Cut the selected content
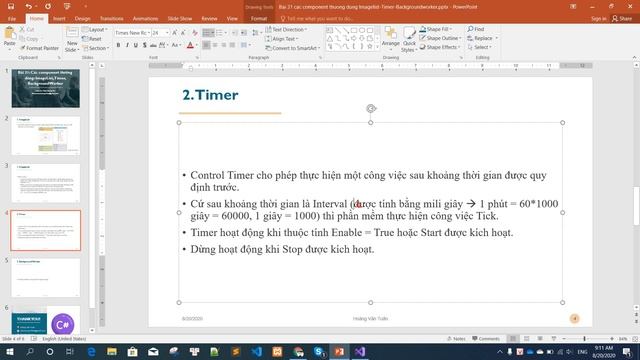This screenshot has height=360, width=640. coord(27,29)
